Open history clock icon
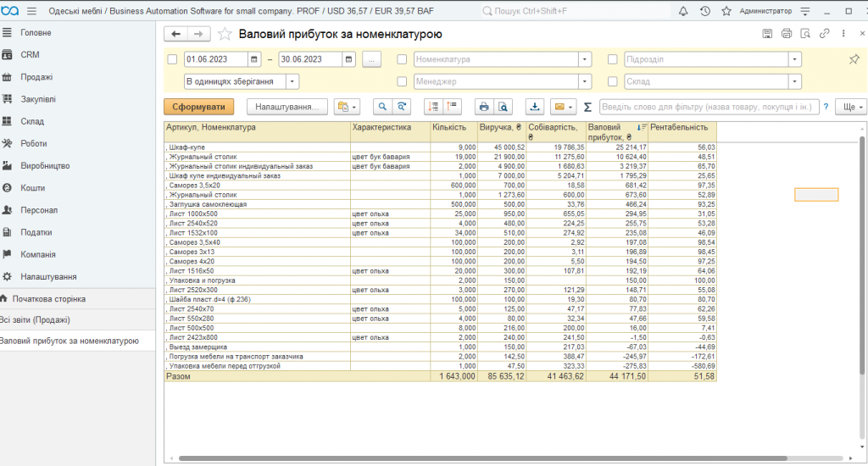Screen dimensions: 868x466 [704, 11]
